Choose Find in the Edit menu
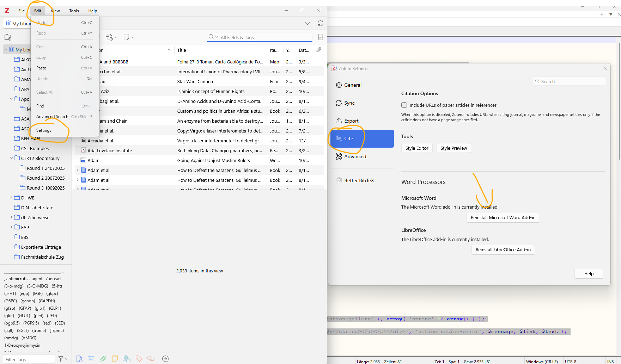 pyautogui.click(x=65, y=106)
